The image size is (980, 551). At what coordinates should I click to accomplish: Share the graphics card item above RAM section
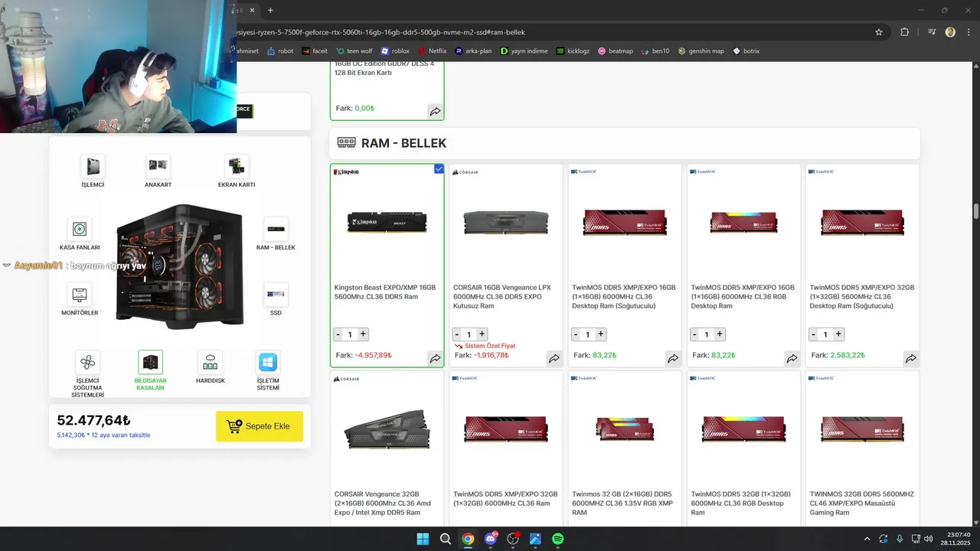click(x=435, y=112)
